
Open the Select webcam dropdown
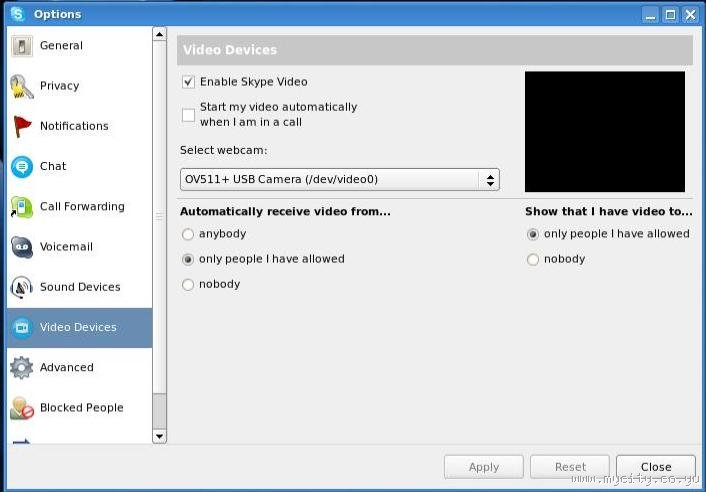pyautogui.click(x=339, y=180)
